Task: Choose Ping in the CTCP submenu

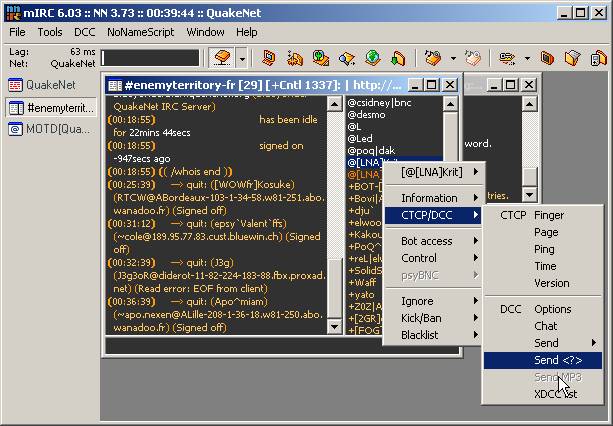Action: (543, 249)
